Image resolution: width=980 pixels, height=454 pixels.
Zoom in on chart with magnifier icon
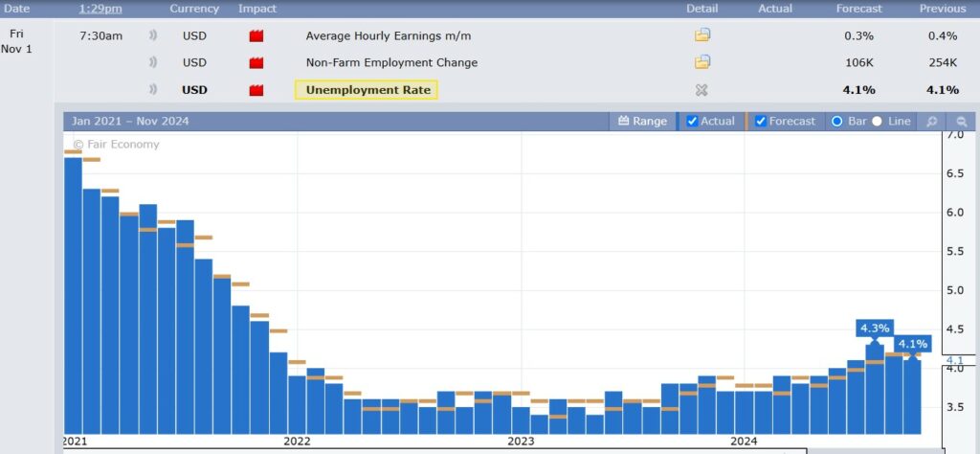(x=929, y=122)
